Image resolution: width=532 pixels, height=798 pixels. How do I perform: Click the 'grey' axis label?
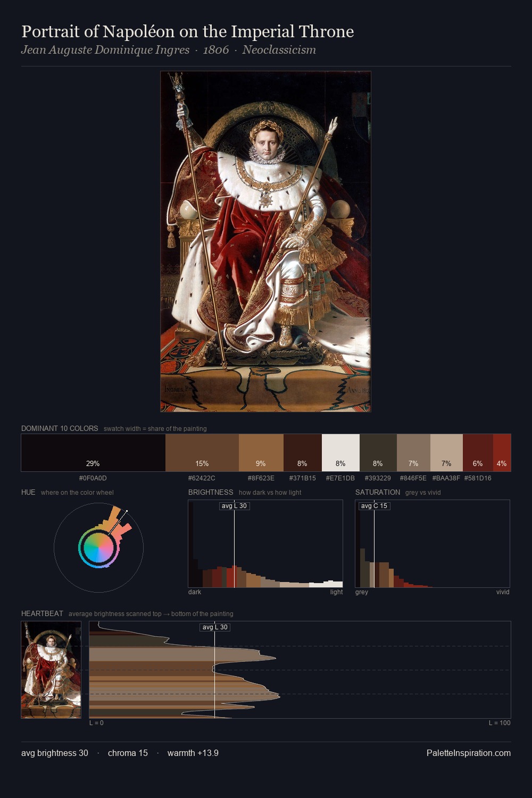[362, 592]
